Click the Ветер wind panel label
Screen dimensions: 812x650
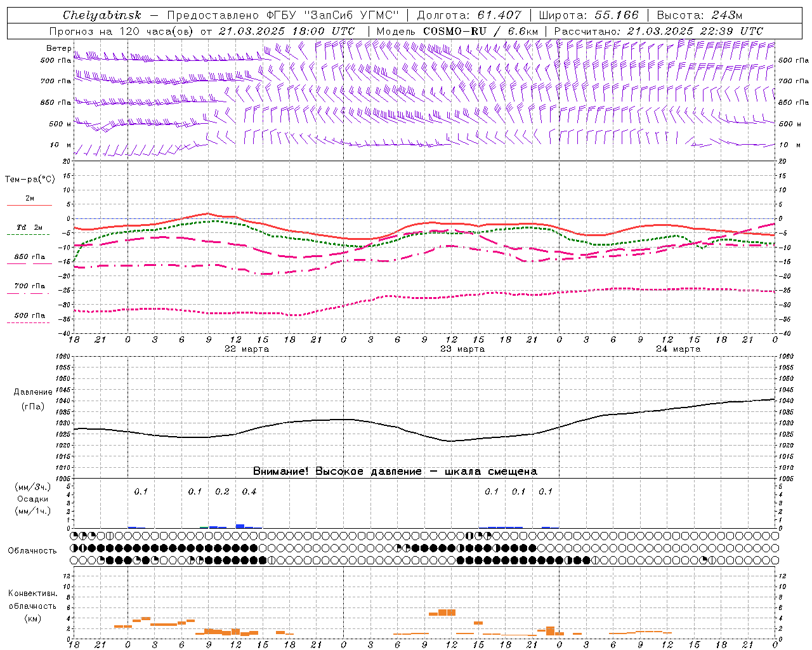[x=58, y=48]
